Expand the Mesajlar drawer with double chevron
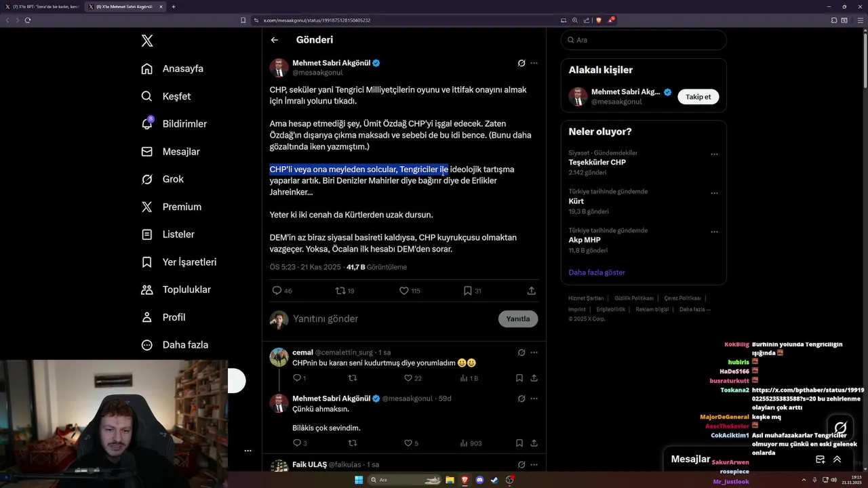Image resolution: width=868 pixels, height=488 pixels. [837, 459]
